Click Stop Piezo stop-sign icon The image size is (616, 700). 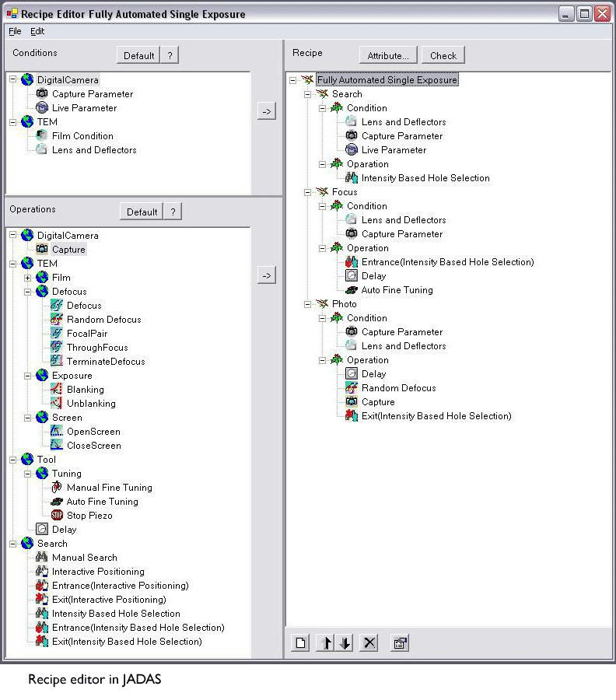click(x=57, y=515)
